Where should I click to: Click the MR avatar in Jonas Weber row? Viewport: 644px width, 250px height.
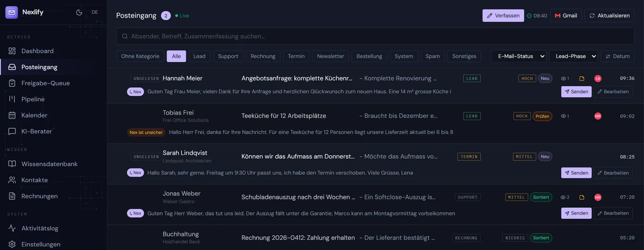(x=598, y=197)
